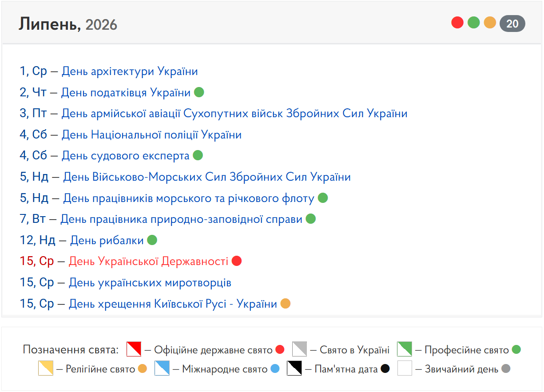Click the yellow legend swatch for "Релігійне свято"
Screen dimensions: 544x392
(46, 368)
